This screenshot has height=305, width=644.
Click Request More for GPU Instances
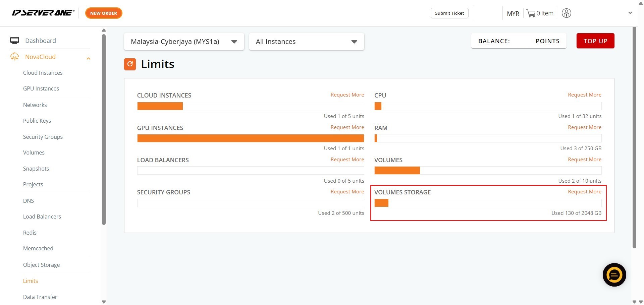(347, 127)
